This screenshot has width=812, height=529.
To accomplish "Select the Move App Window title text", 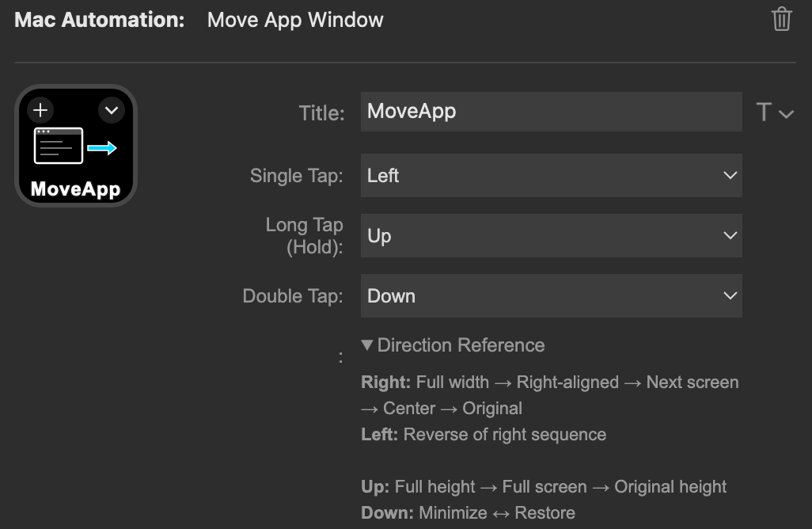I will [294, 20].
